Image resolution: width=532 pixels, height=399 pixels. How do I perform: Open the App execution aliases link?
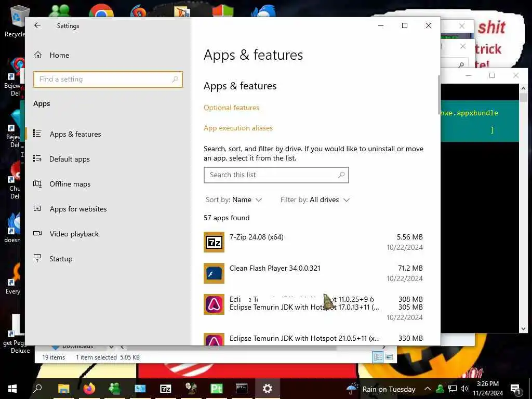[x=238, y=128]
